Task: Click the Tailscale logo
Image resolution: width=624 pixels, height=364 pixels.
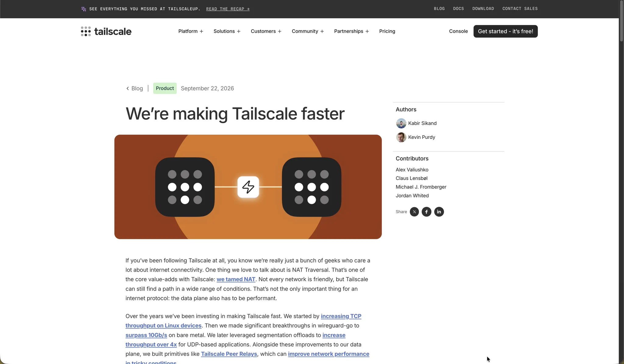Action: click(x=106, y=31)
